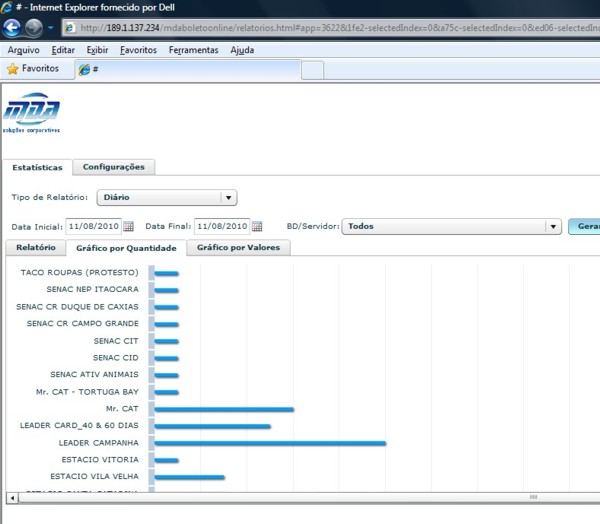Click the ESTACIO VITORIA label
The image size is (600, 524).
(x=100, y=459)
